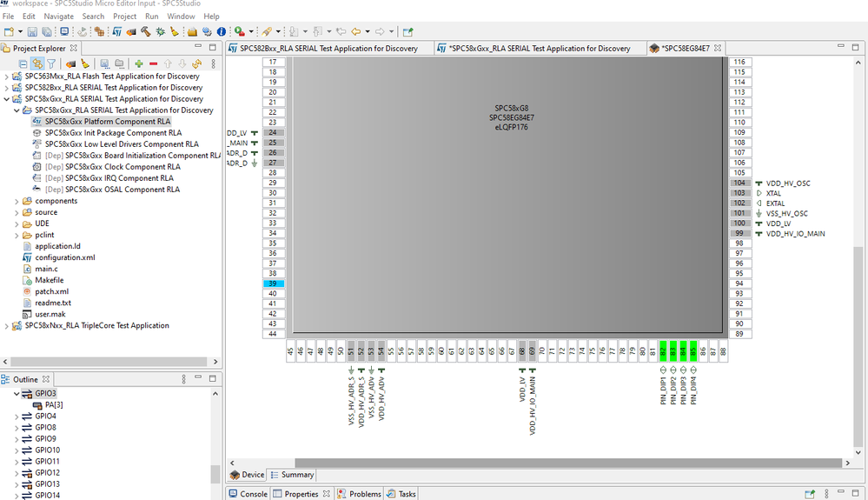Select main.c file in Project Explorer
The width and height of the screenshot is (868, 500).
pyautogui.click(x=46, y=269)
